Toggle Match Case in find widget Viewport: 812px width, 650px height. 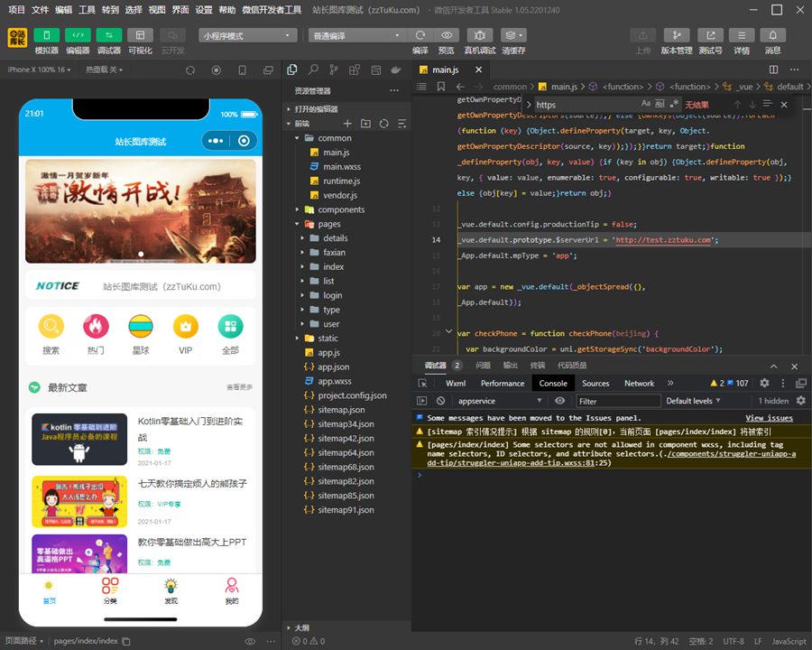coord(646,105)
